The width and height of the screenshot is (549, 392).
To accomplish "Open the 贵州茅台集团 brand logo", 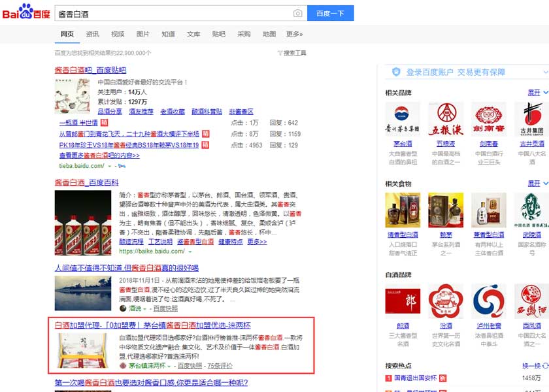I will 403,119.
